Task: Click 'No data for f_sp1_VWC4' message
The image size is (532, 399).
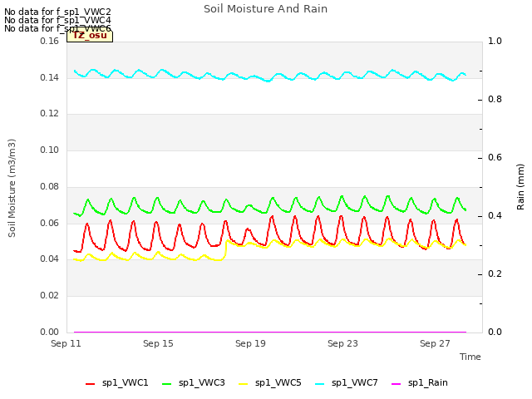Action: [57, 20]
